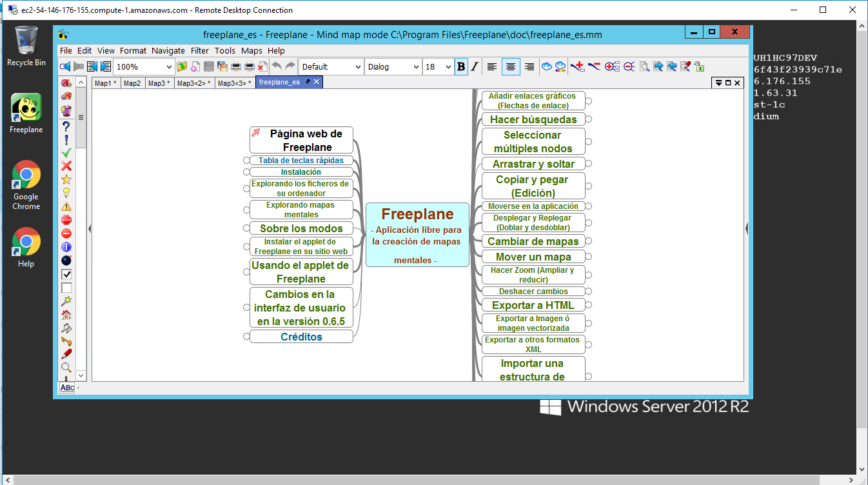This screenshot has height=485, width=868.
Task: Open Google Chrome desktop shortcut
Action: [x=26, y=185]
